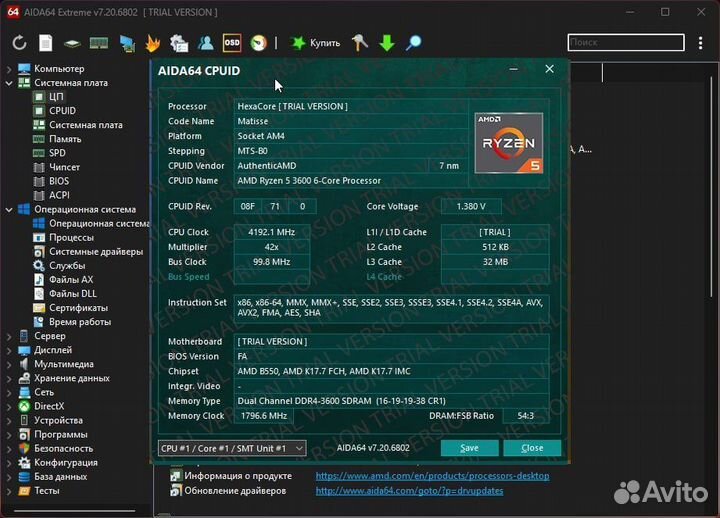Expand the Мультимедиа node
Screen dimensions: 720x518
tap(9, 364)
